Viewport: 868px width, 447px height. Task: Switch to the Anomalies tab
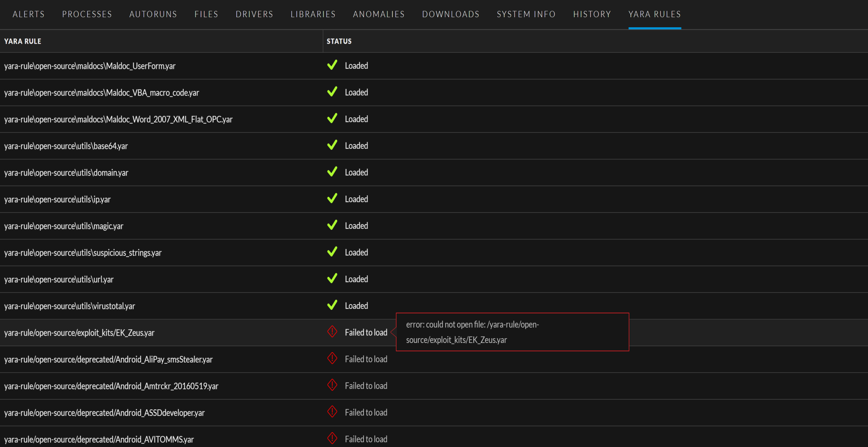378,14
